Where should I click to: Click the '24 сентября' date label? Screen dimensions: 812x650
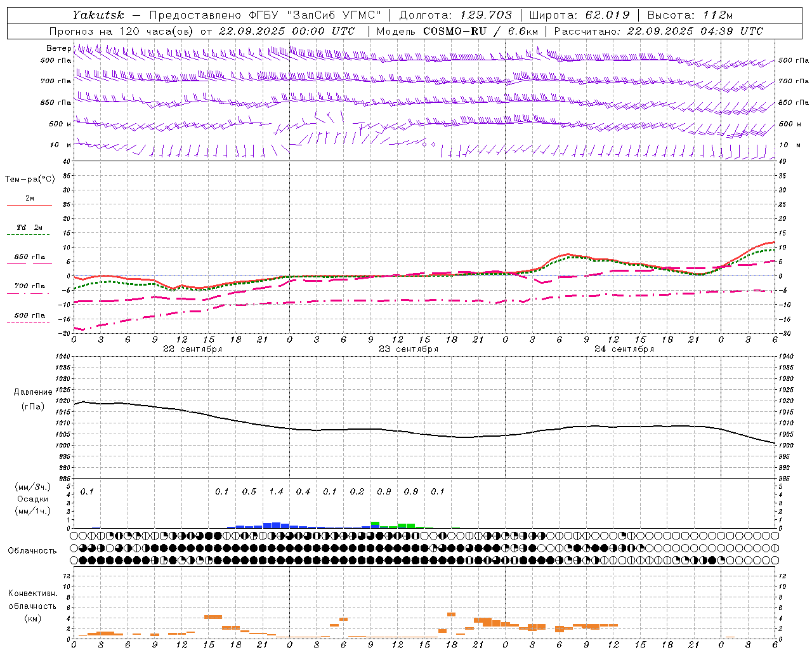click(624, 348)
